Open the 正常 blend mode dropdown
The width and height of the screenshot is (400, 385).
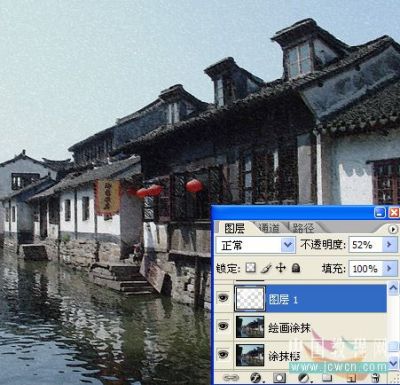(255, 245)
